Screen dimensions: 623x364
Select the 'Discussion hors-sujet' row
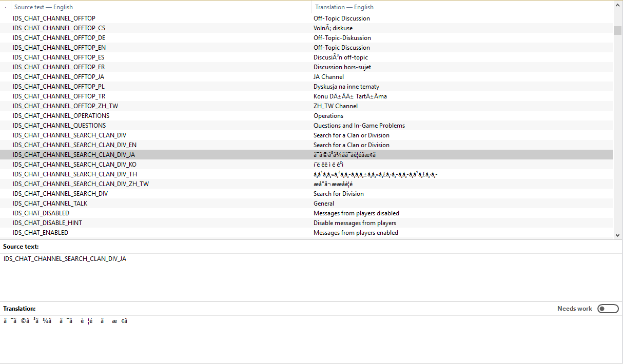coord(342,67)
